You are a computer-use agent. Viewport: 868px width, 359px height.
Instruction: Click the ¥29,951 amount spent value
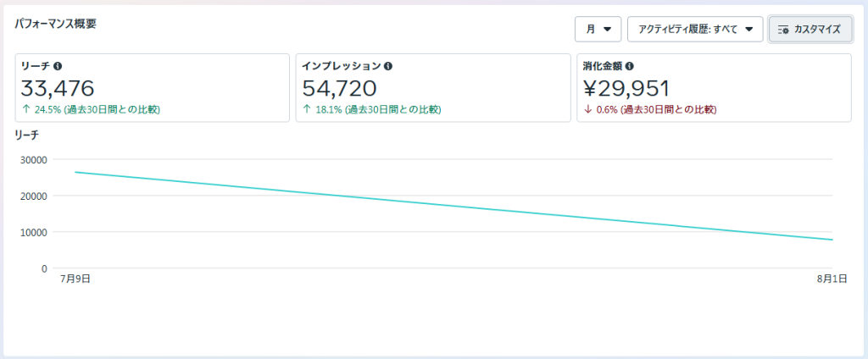[x=626, y=88]
